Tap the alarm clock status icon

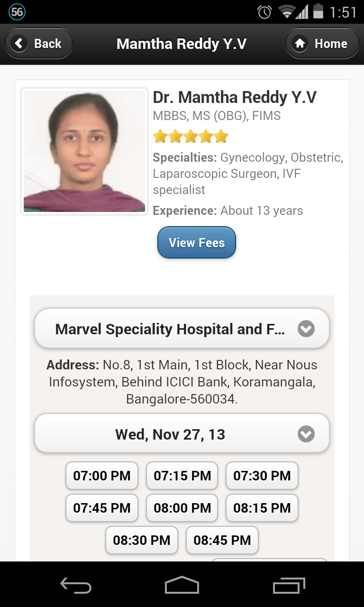pyautogui.click(x=264, y=12)
